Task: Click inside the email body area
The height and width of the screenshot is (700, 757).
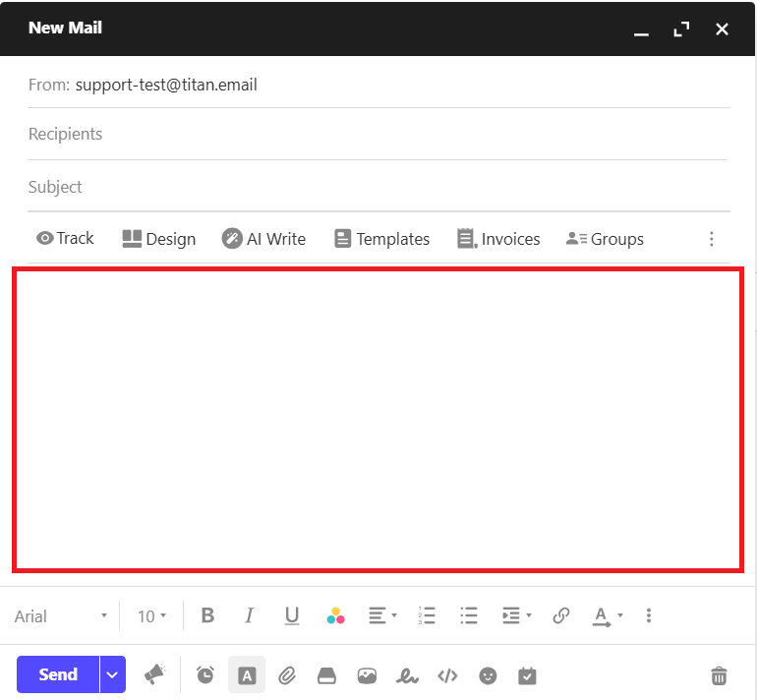Action: coord(378,420)
